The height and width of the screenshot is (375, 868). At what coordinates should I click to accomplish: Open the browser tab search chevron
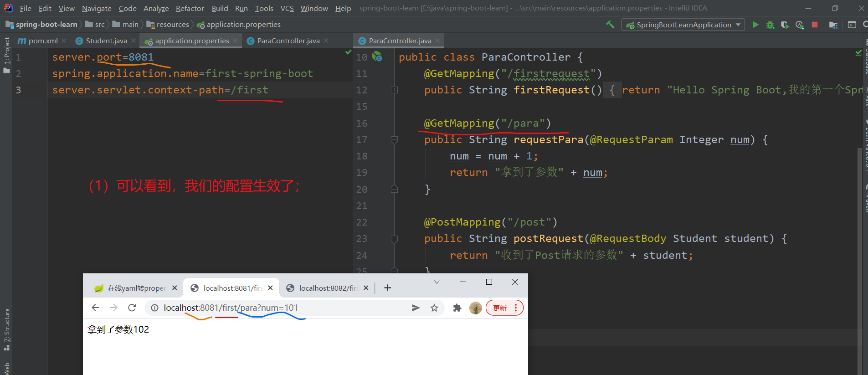point(437,282)
